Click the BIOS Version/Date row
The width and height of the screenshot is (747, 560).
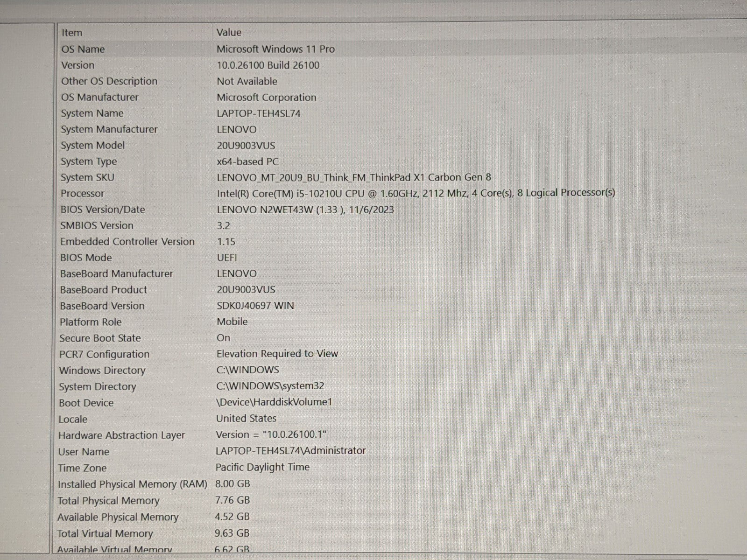(x=103, y=210)
